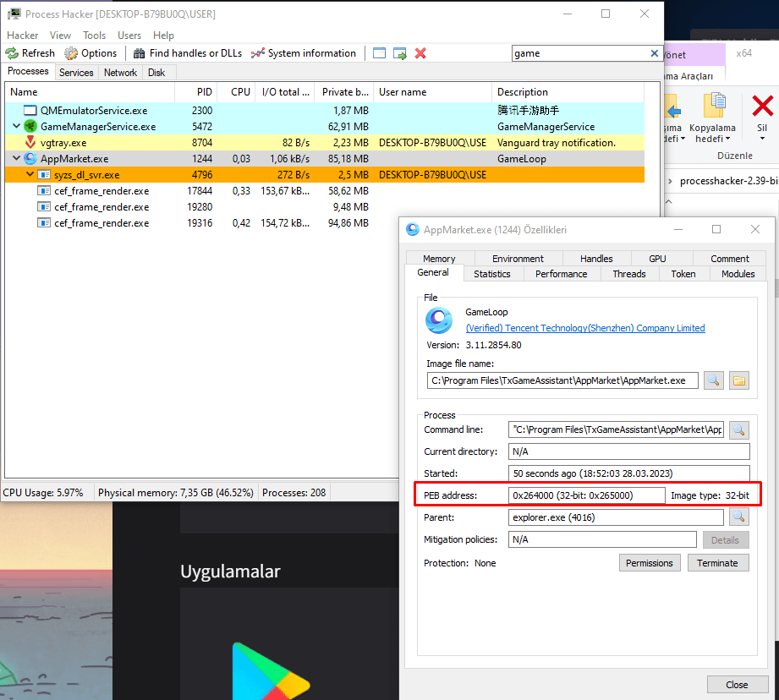
Task: Open the Statistics tab in properties
Action: tap(491, 274)
